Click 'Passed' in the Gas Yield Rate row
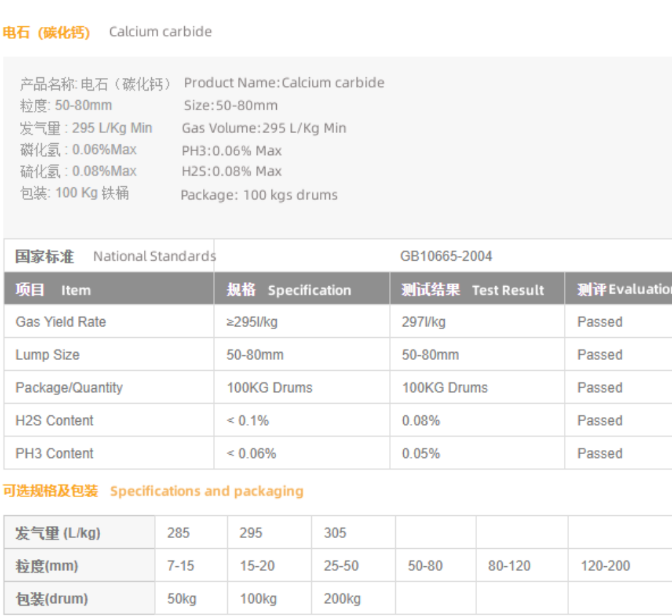 point(599,322)
